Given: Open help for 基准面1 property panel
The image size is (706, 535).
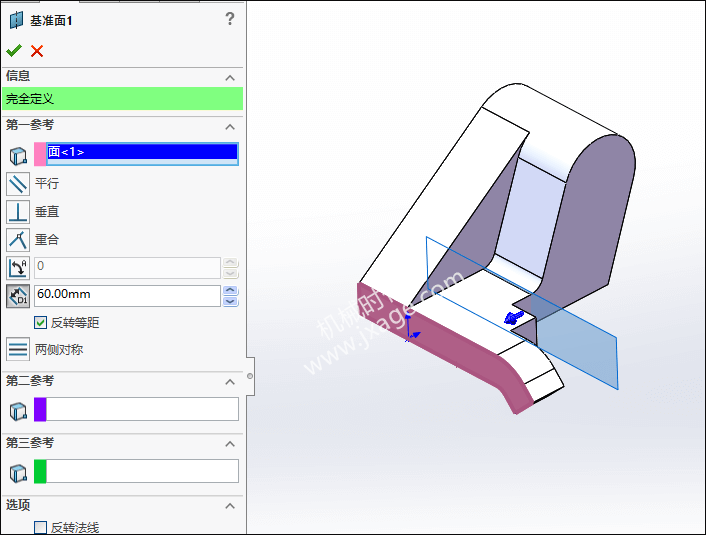Looking at the screenshot, I should point(230,19).
